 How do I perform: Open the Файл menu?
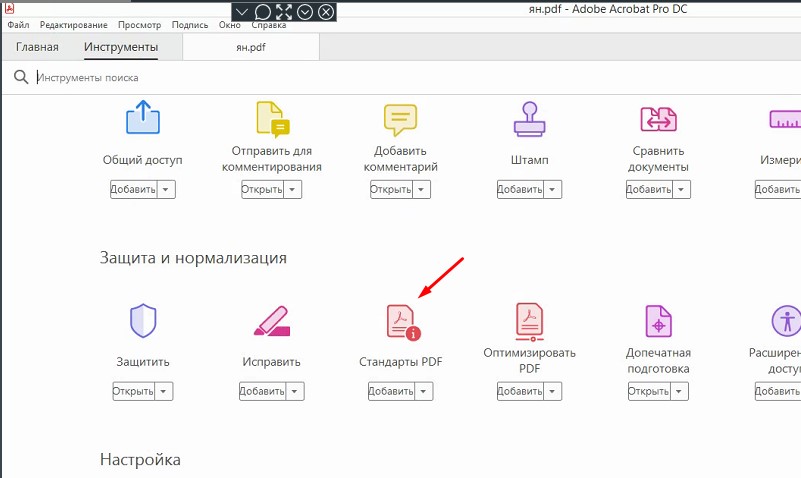click(18, 25)
